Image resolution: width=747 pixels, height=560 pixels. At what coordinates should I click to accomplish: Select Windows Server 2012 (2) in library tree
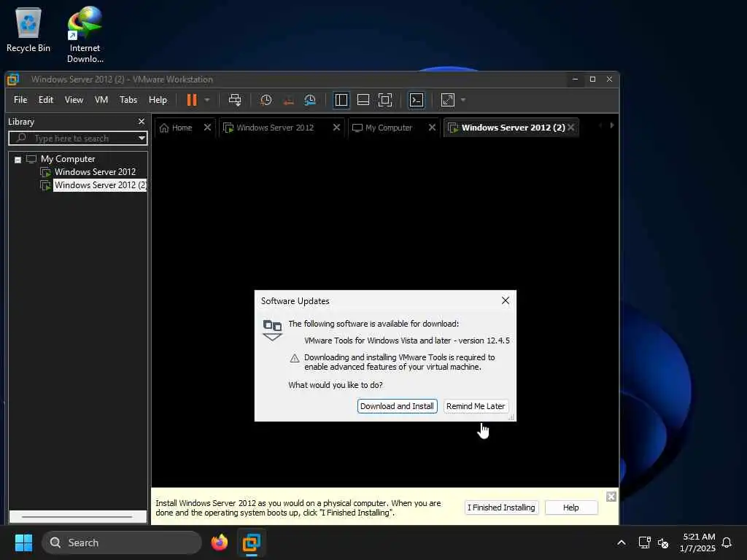click(100, 185)
